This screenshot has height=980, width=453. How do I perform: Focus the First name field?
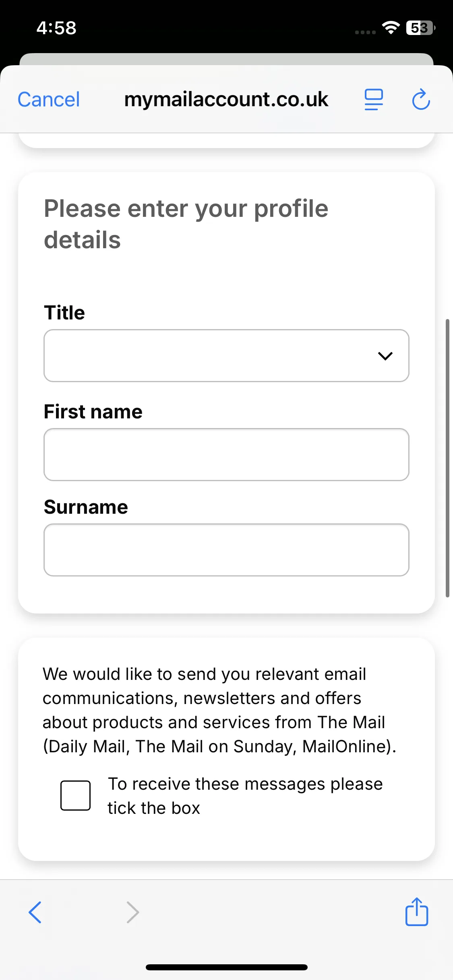(226, 455)
